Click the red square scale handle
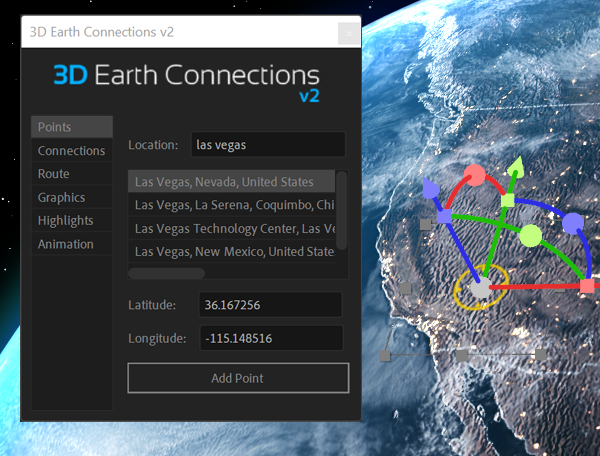This screenshot has height=456, width=600. 587,286
